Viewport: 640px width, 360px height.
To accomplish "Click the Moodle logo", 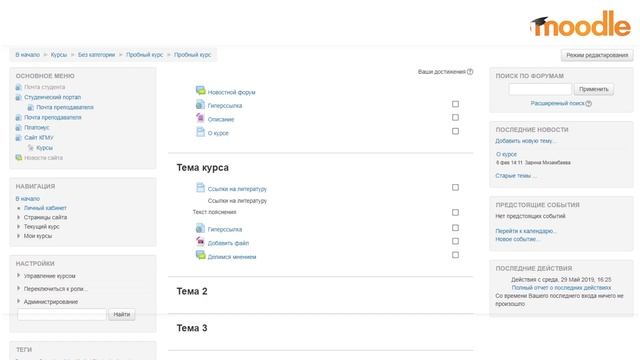I will click(x=580, y=24).
